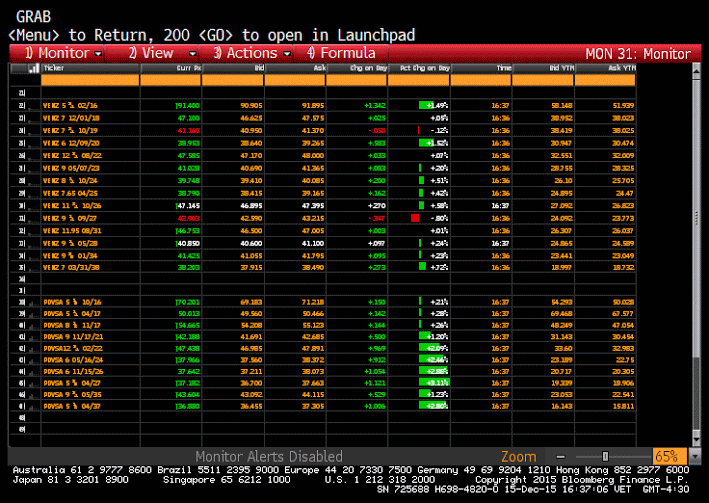
Task: Select the VENZ 9 3/8 01/34 ticker
Action: pyautogui.click(x=70, y=256)
